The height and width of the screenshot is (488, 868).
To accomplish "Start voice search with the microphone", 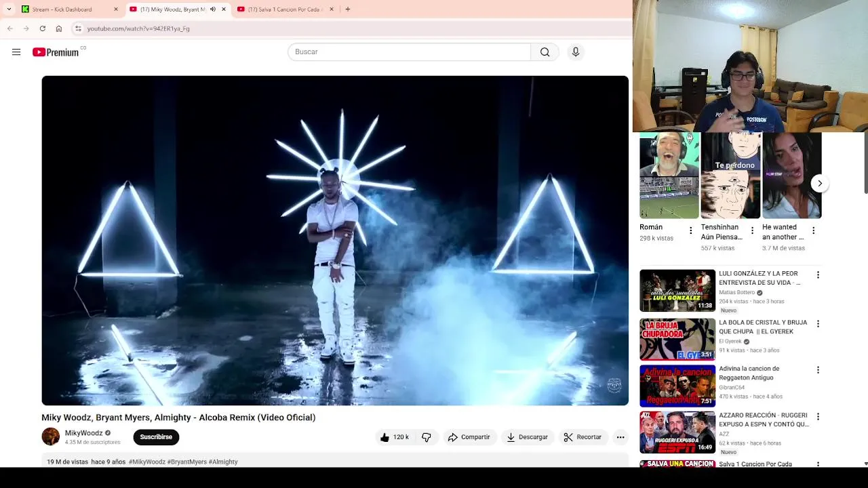I will click(x=576, y=52).
